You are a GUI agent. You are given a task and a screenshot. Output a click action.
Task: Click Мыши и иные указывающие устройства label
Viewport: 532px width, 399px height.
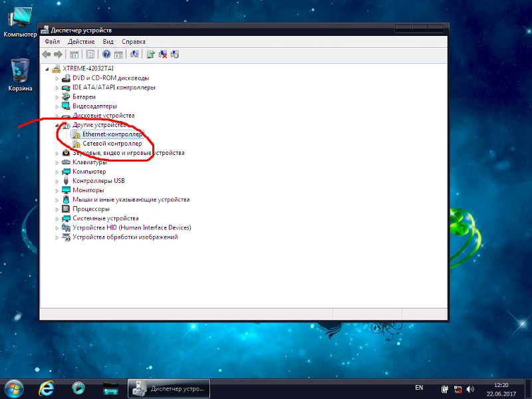pos(131,199)
